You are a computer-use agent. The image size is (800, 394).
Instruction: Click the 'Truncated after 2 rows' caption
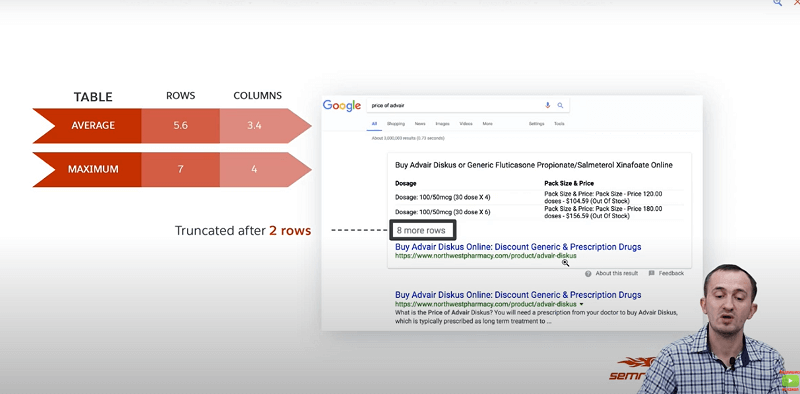243,231
